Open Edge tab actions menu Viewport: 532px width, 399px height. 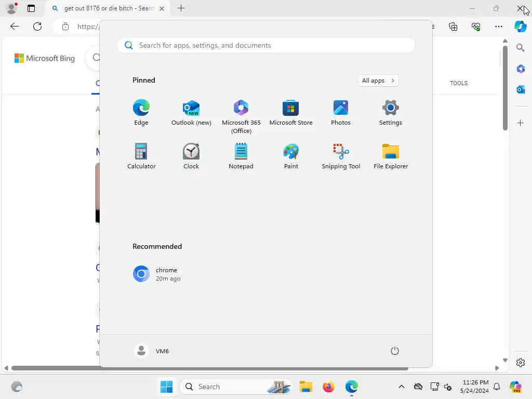coord(31,8)
